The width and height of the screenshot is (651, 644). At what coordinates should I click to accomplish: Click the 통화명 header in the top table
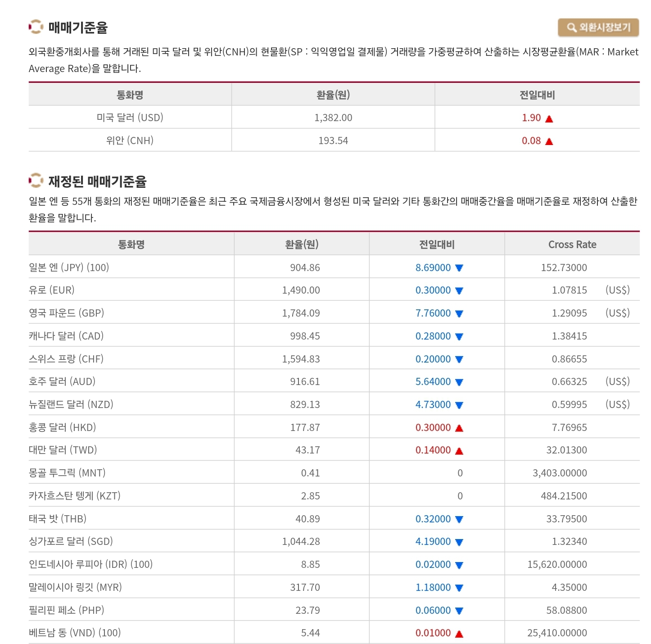coord(130,95)
